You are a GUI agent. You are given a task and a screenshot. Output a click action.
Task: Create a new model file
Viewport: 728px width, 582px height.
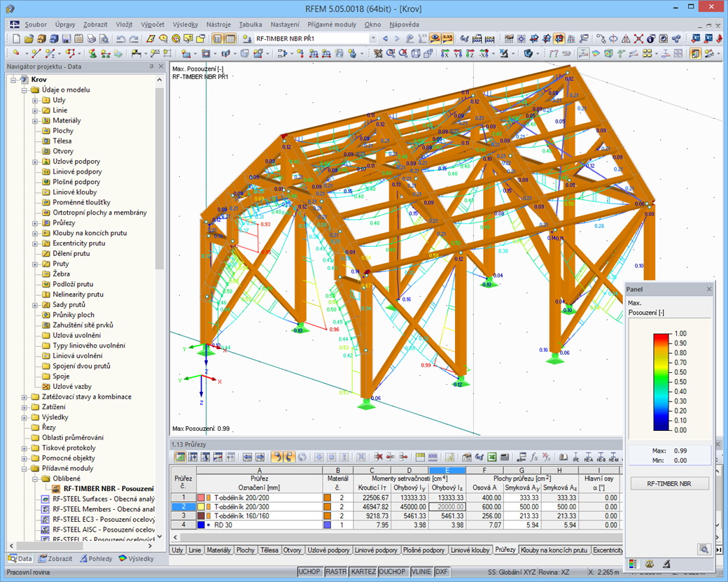coord(15,39)
